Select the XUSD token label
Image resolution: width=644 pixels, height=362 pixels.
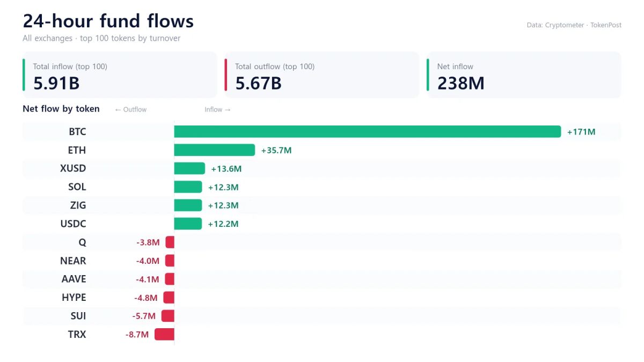(73, 168)
